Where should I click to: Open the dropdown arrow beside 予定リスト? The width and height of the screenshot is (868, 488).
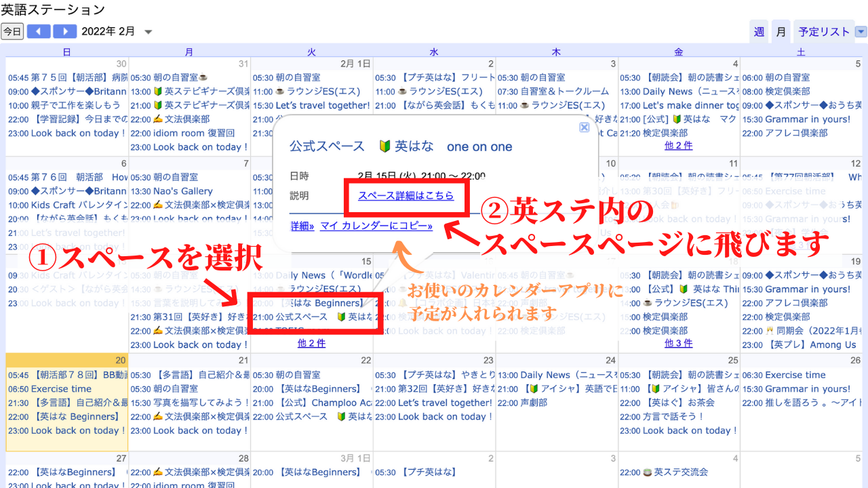pos(861,32)
